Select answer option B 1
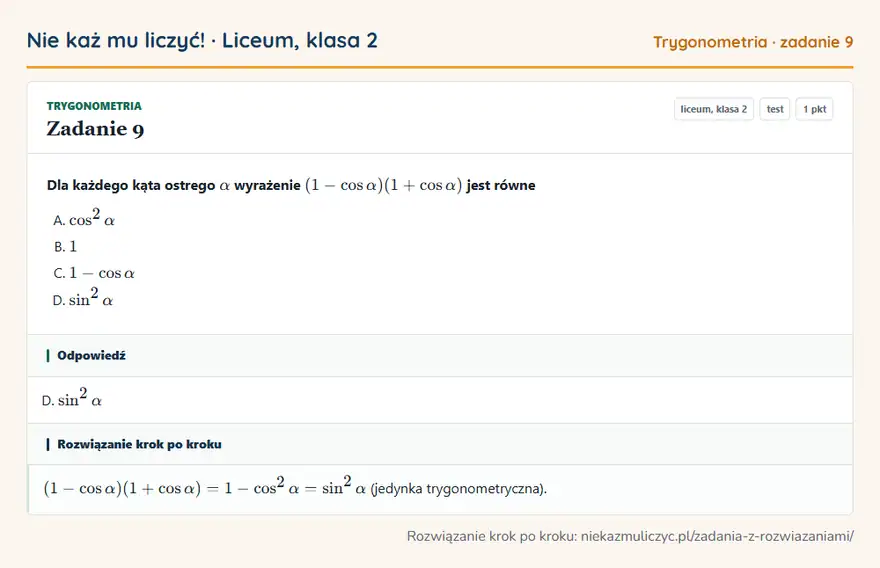The image size is (880, 568). coord(65,246)
